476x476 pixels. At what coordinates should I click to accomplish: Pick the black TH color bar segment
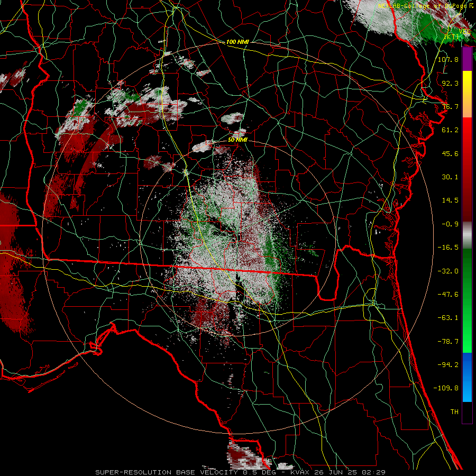tap(467, 412)
